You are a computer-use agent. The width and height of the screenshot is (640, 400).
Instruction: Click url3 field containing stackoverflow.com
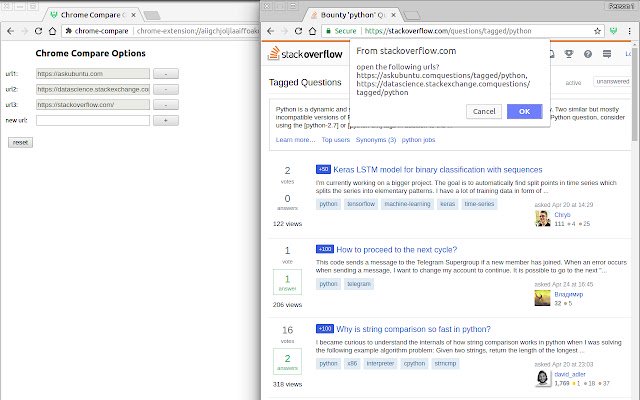(x=93, y=105)
